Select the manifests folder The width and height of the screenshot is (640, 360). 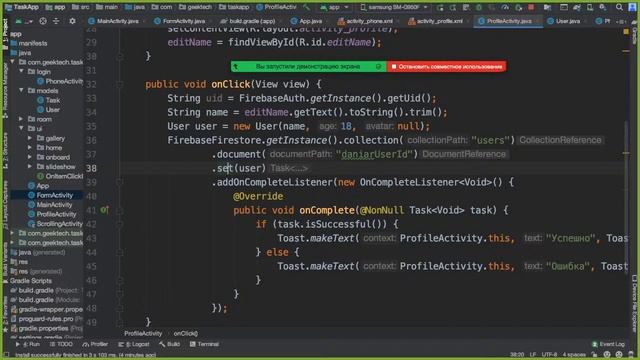coord(29,43)
